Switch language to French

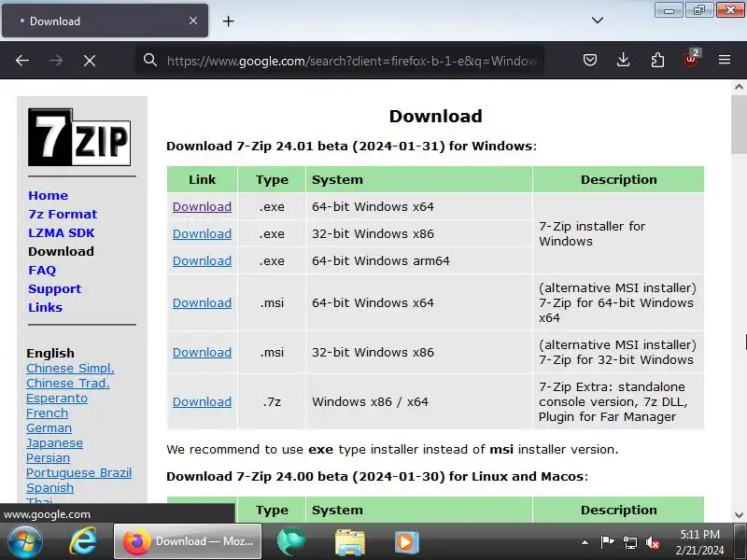coord(48,413)
